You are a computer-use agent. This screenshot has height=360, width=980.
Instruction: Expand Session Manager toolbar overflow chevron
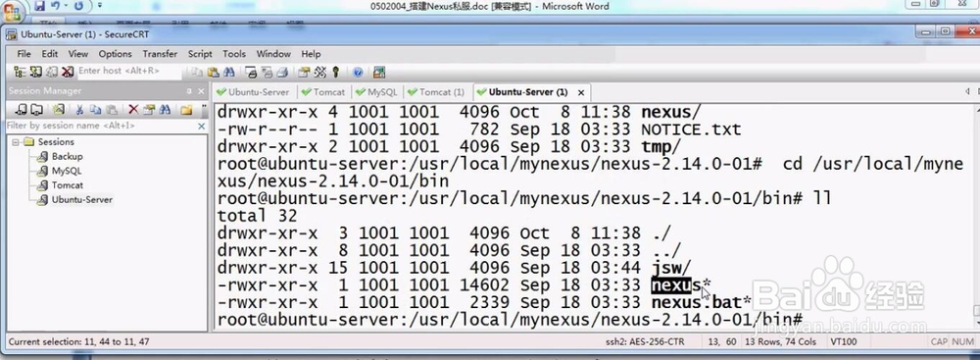[x=205, y=108]
